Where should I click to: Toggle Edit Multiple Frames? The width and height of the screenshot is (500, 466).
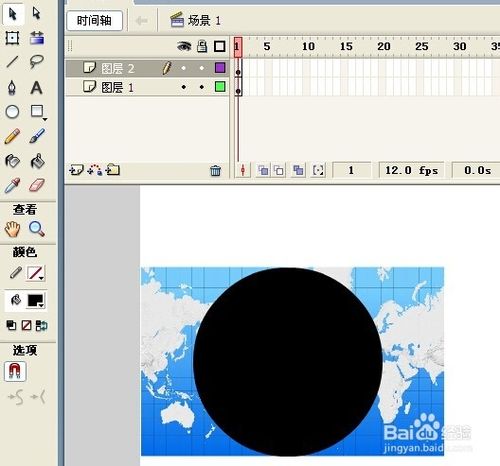pos(298,171)
